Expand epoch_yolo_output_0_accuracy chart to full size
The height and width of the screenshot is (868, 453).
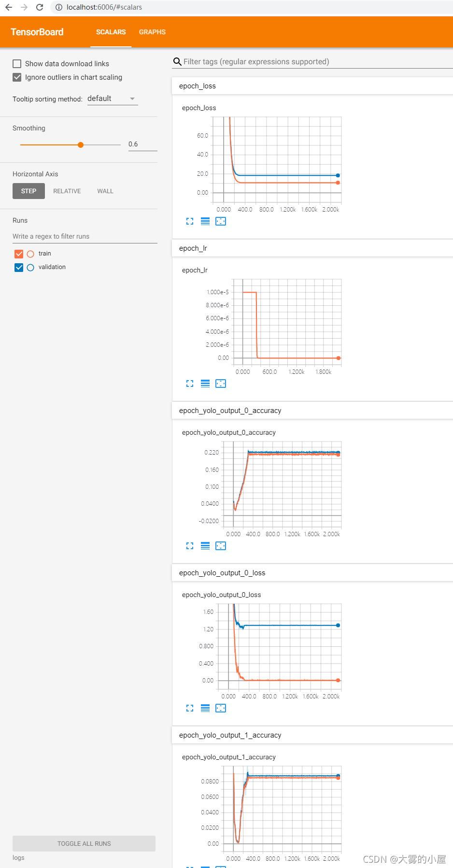click(190, 546)
